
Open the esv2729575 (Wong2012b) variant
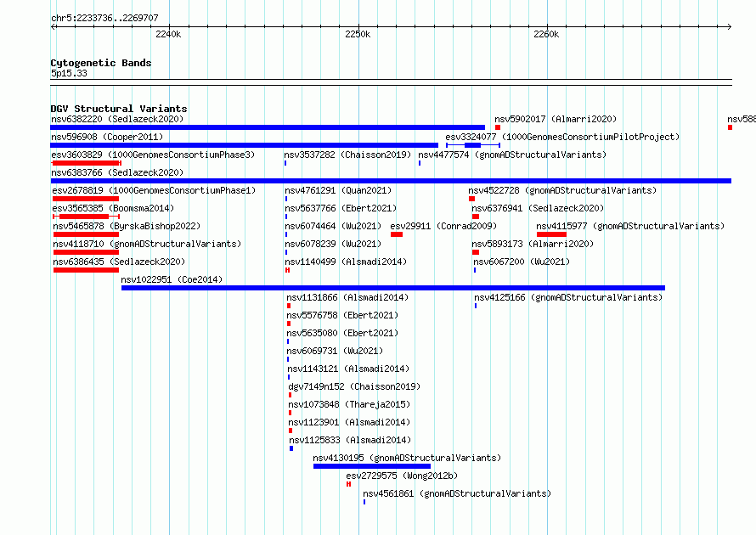click(x=402, y=476)
